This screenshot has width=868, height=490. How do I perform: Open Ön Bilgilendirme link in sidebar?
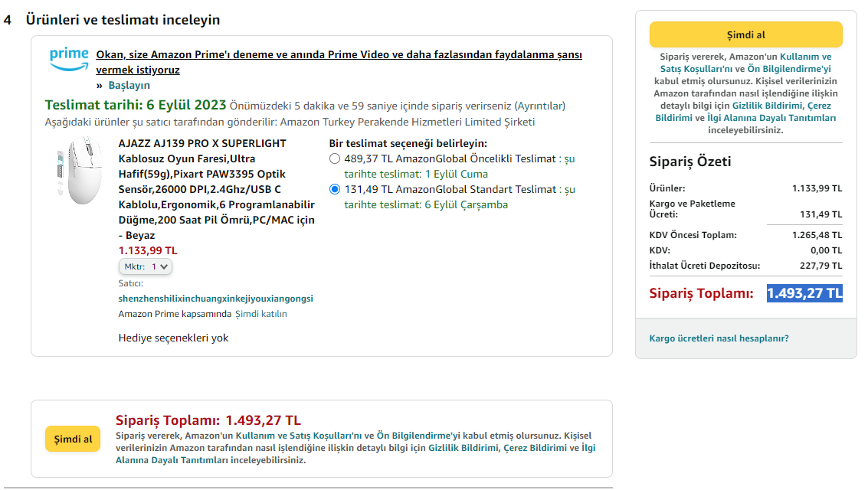(789, 69)
